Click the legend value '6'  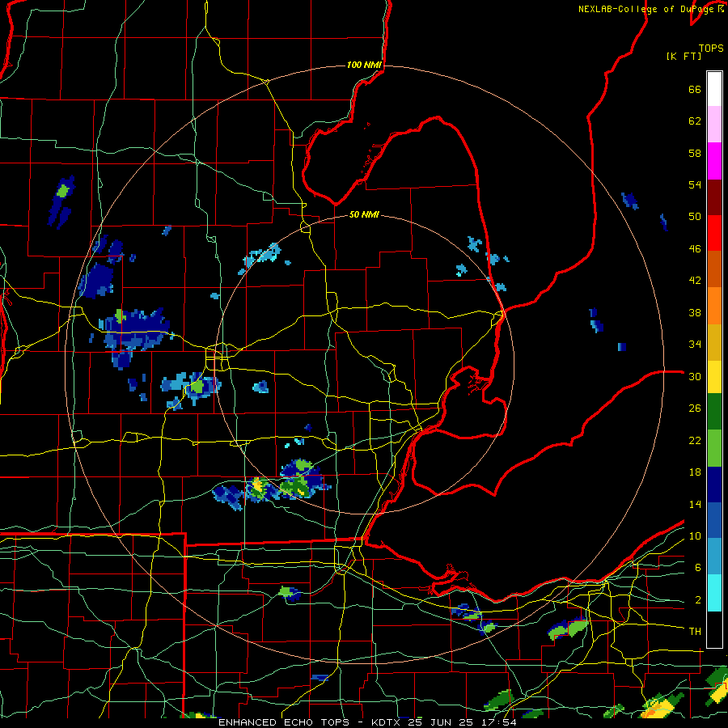697,568
